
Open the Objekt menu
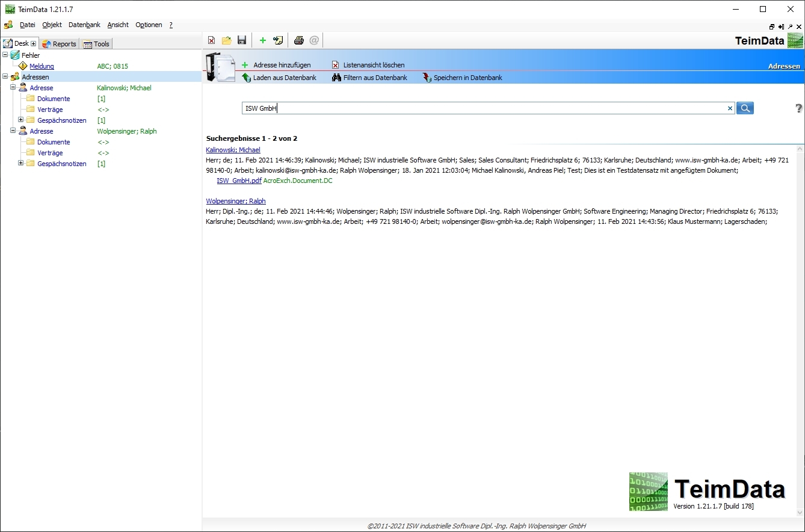click(x=52, y=25)
